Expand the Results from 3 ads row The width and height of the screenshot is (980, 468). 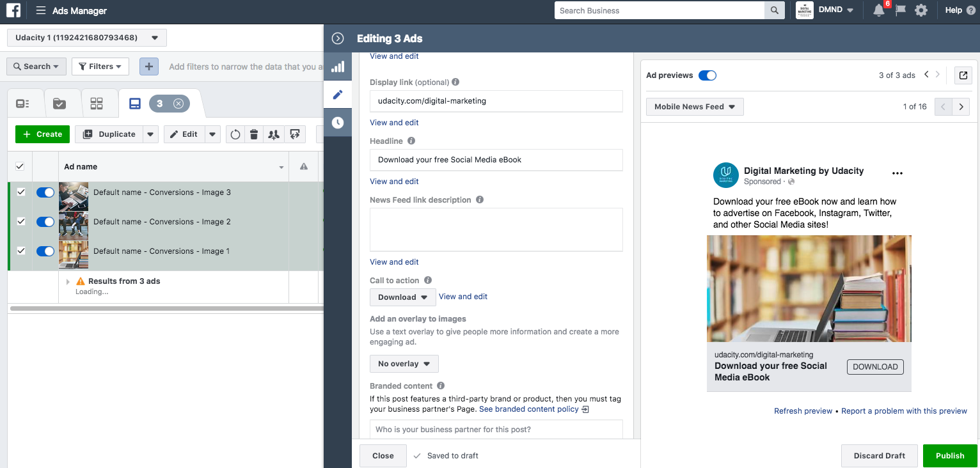coord(68,281)
